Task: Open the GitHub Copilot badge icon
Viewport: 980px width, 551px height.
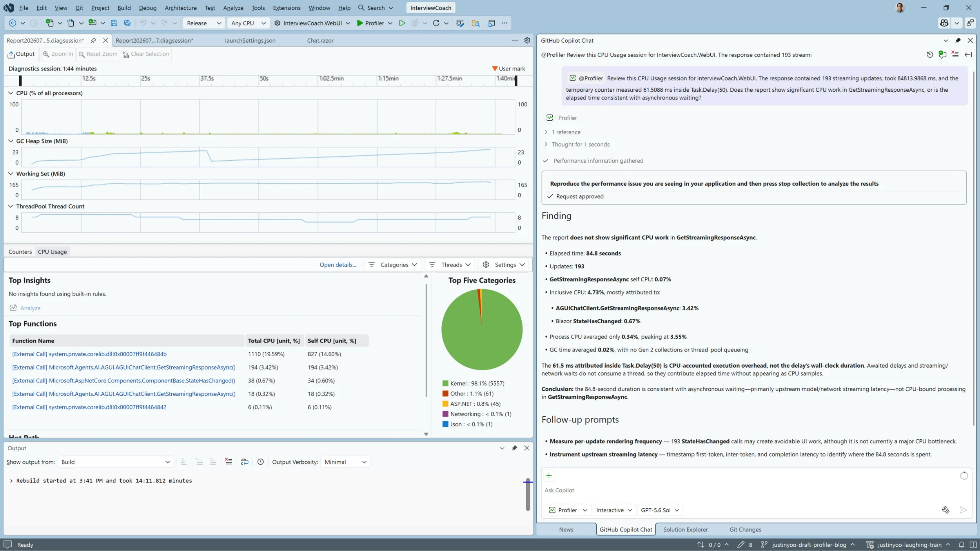Action: pyautogui.click(x=944, y=23)
